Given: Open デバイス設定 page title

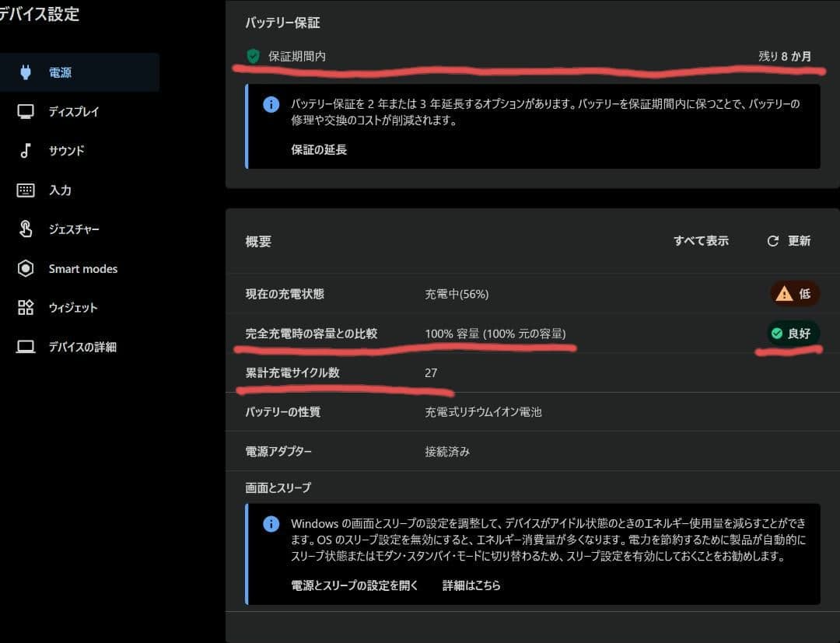Looking at the screenshot, I should (x=40, y=14).
